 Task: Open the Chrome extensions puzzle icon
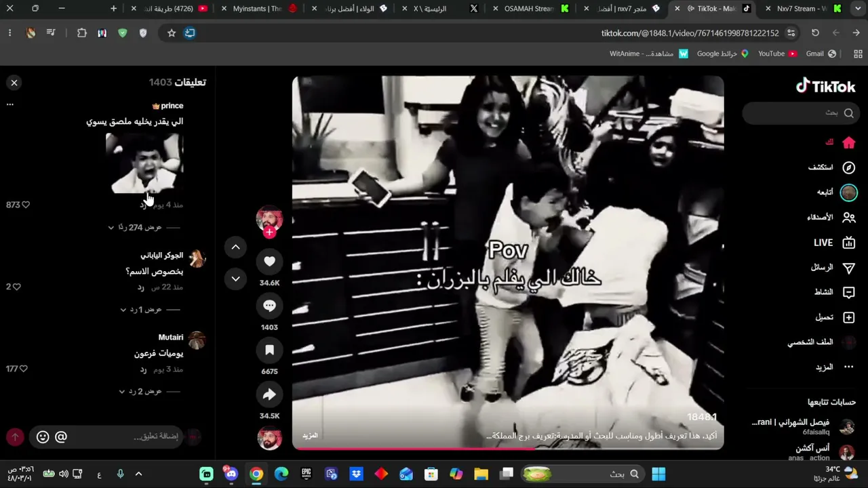pos(82,33)
